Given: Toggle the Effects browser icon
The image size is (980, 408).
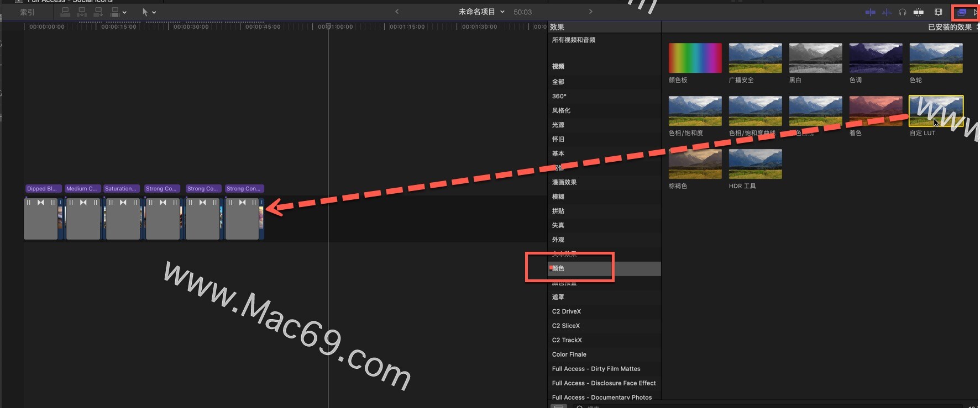Looking at the screenshot, I should 962,12.
